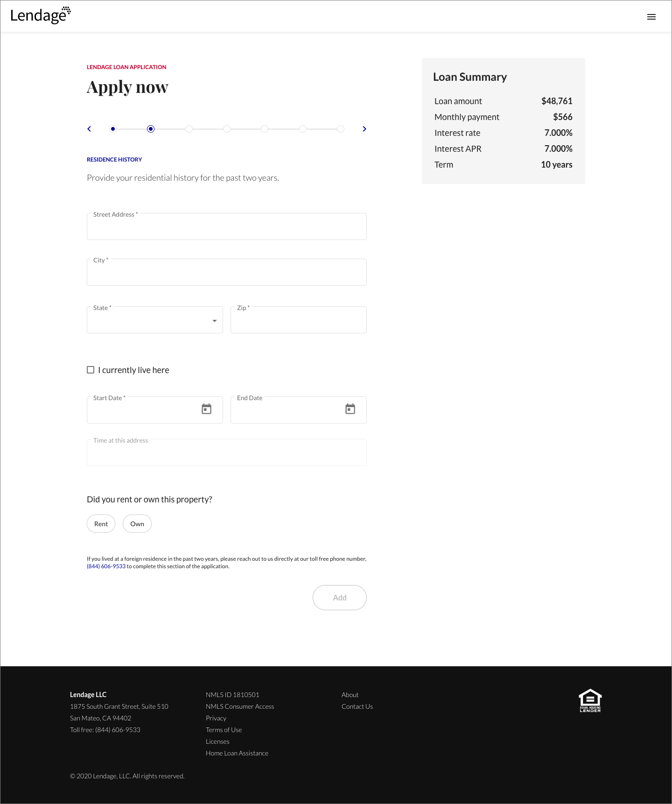
Task: Click the next step right arrow
Action: click(x=364, y=129)
